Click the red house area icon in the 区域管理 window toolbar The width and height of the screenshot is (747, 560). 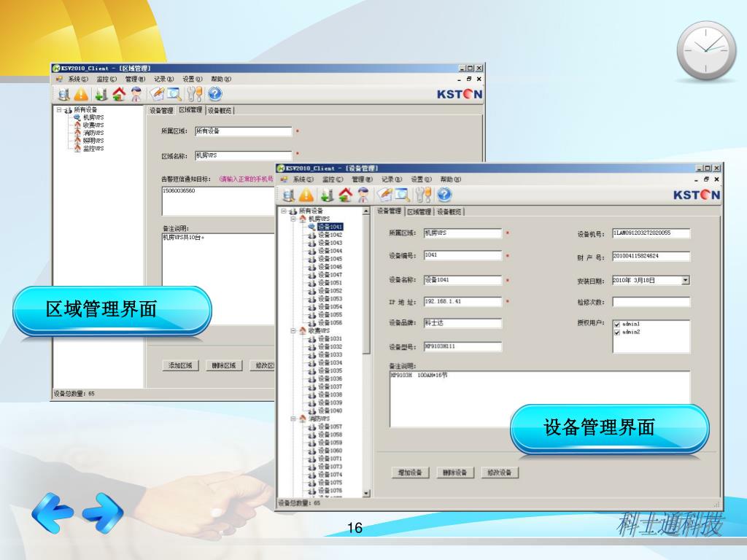(119, 94)
